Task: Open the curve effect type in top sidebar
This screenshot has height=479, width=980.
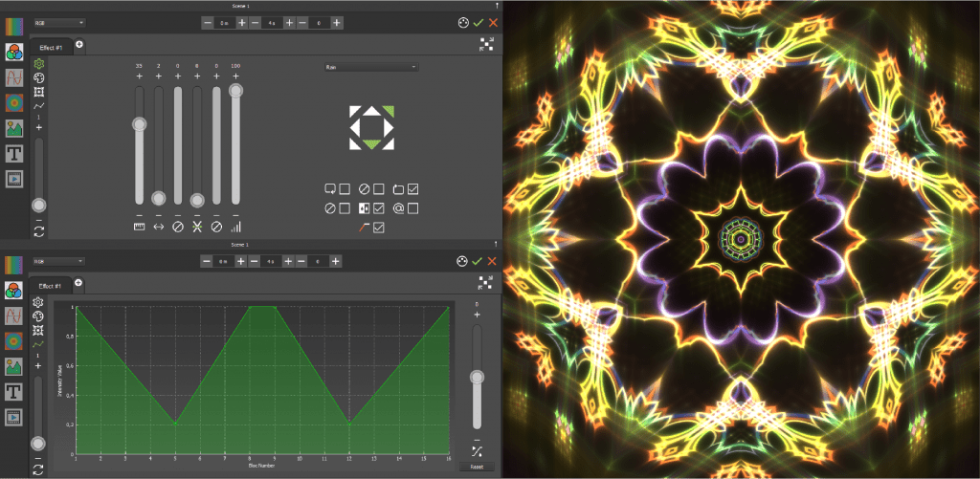Action: click(14, 77)
